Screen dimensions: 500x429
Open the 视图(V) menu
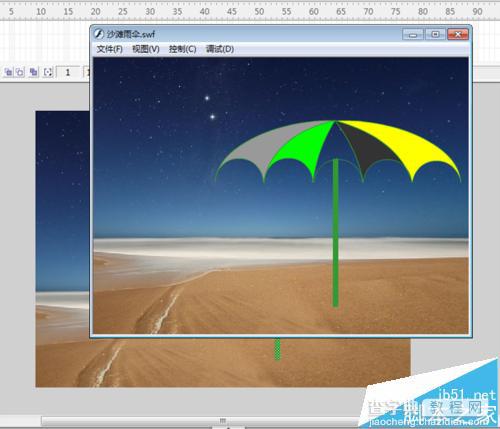tap(146, 49)
